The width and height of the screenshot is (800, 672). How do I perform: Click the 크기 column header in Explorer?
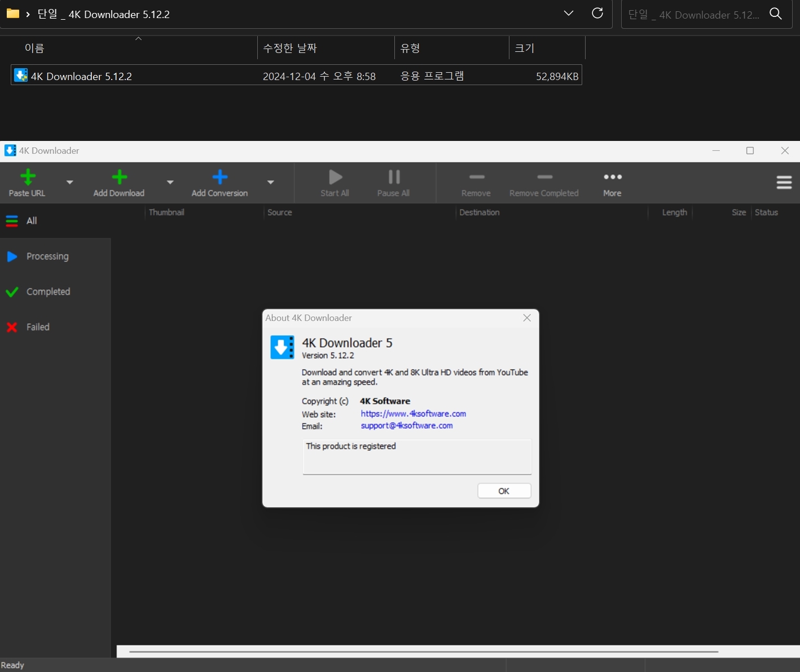[x=547, y=48]
